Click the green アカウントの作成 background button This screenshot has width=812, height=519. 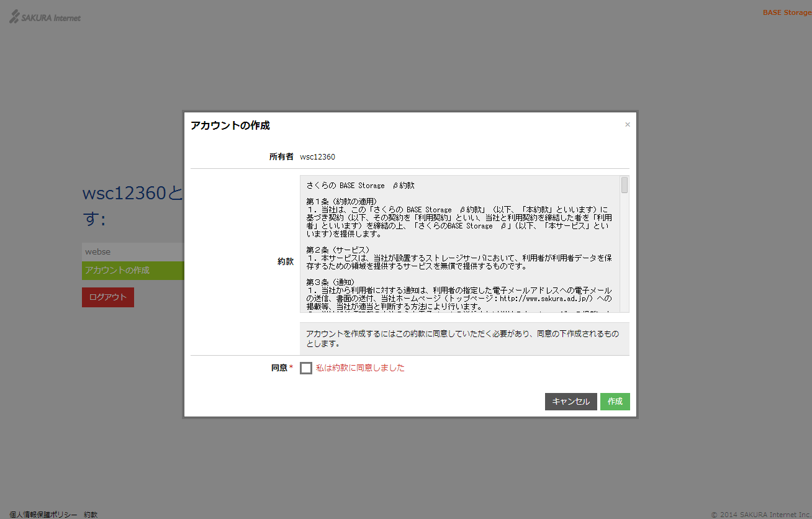click(133, 271)
